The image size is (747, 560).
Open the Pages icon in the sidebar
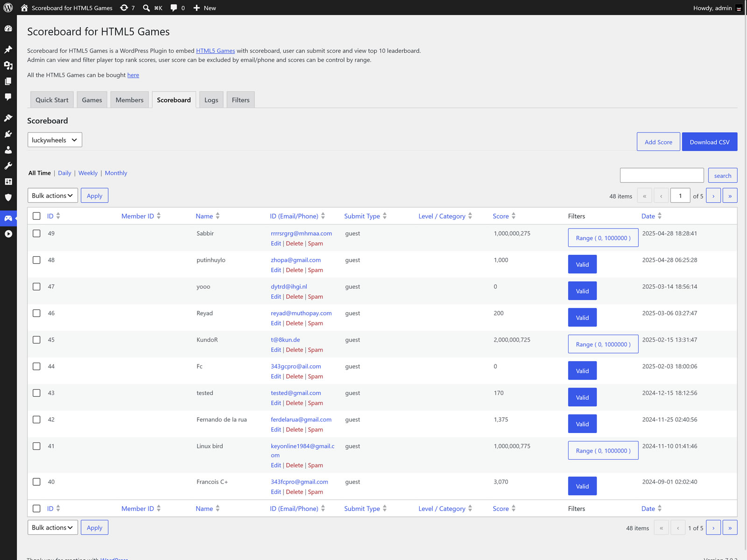pos(8,81)
